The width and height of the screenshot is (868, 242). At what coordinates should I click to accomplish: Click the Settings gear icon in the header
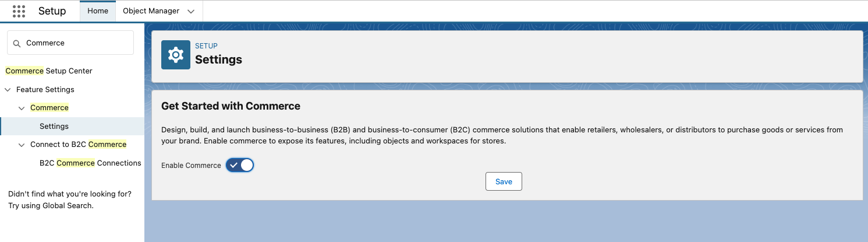(x=176, y=55)
